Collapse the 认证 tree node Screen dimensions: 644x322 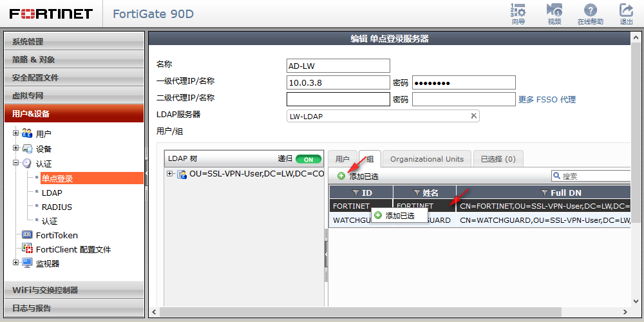pyautogui.click(x=16, y=163)
